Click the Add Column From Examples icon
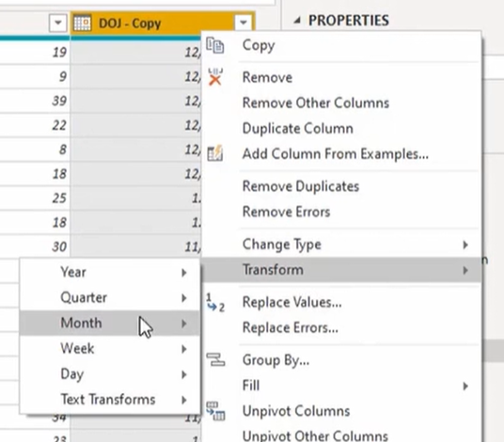This screenshot has width=504, height=442. (214, 153)
